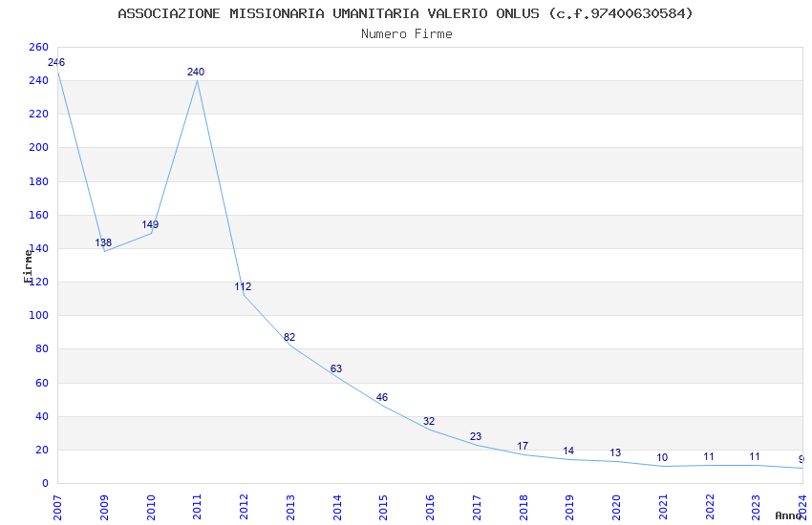This screenshot has width=812, height=525.
Task: Click the y-axis value 20
Action: tap(42, 450)
